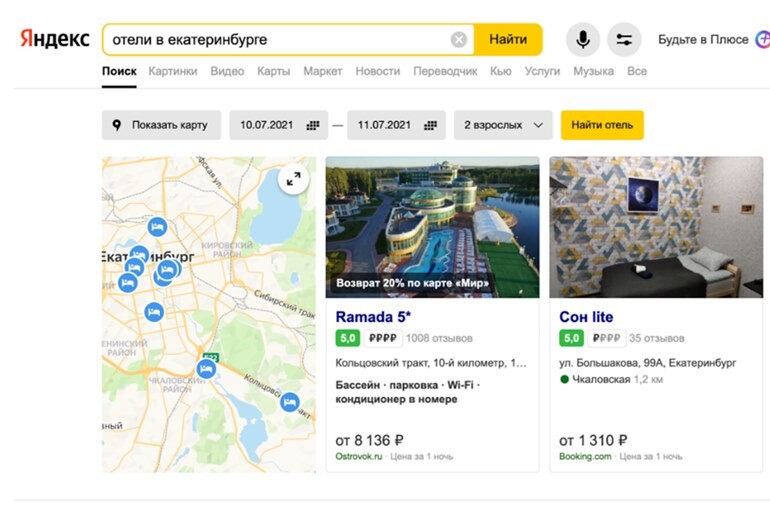Open the Все tab menu
The width and height of the screenshot is (770, 518).
point(637,71)
